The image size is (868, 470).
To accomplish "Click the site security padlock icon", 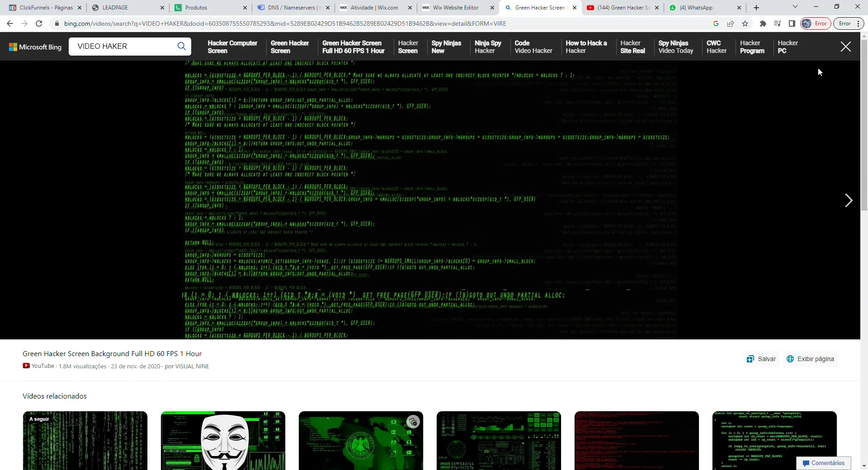I will pyautogui.click(x=57, y=23).
